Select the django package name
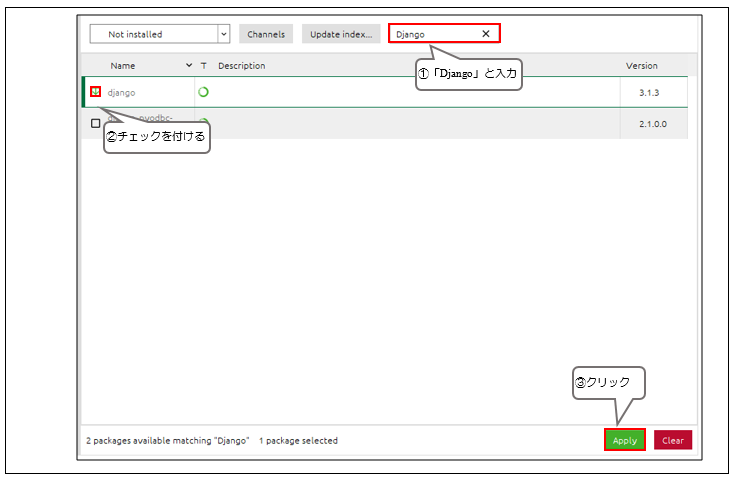 (x=121, y=92)
